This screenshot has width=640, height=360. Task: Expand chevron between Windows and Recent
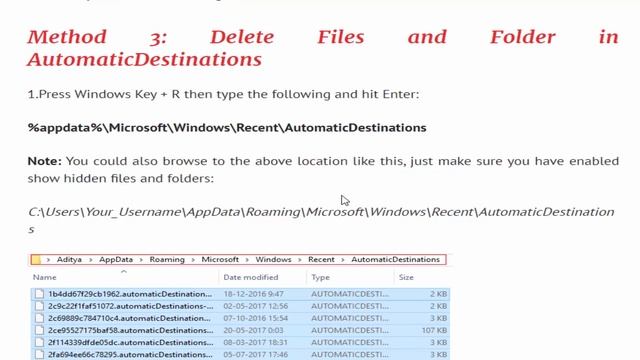pyautogui.click(x=300, y=260)
